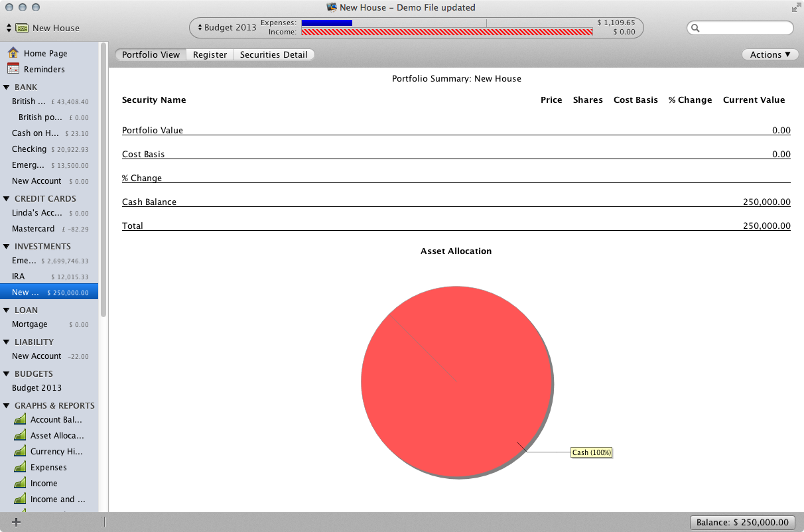Open the Currency History graph icon
This screenshot has width=804, height=532.
tap(20, 451)
